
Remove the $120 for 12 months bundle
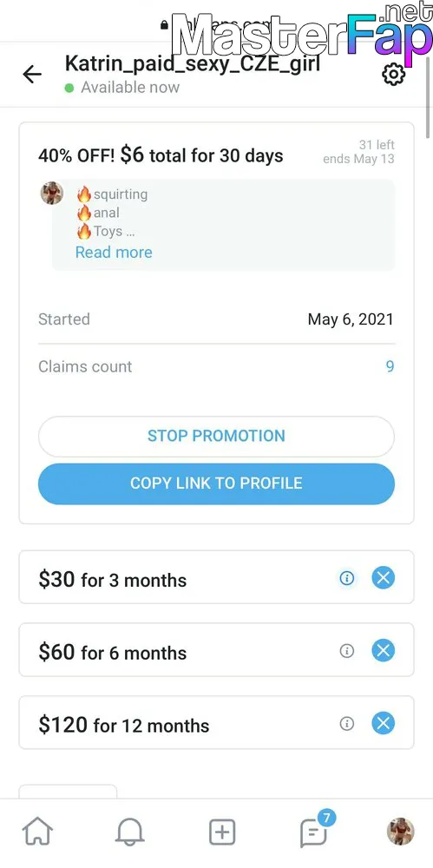point(384,723)
